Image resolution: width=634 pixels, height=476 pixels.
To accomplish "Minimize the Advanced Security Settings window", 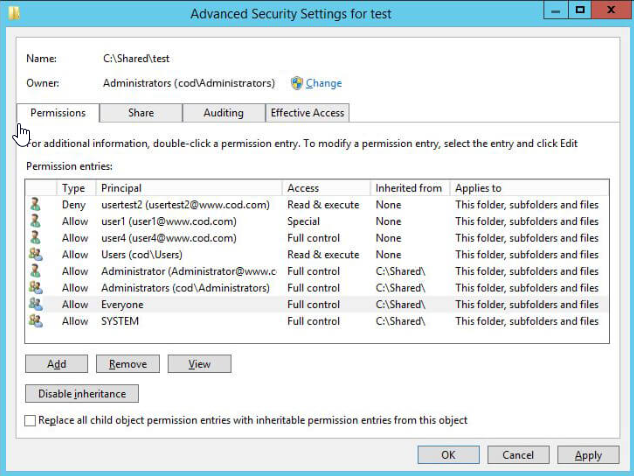I will tap(556, 10).
